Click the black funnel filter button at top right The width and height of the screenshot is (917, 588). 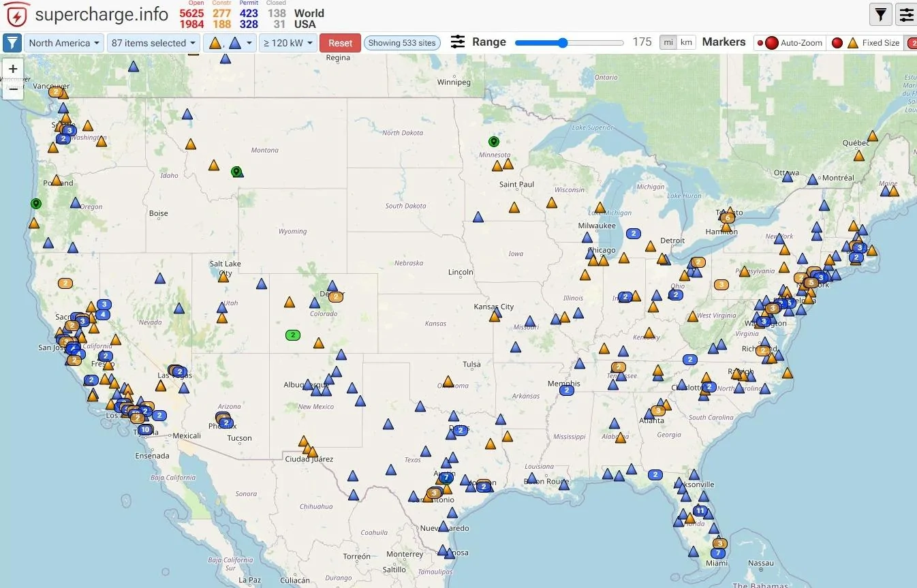coord(881,14)
